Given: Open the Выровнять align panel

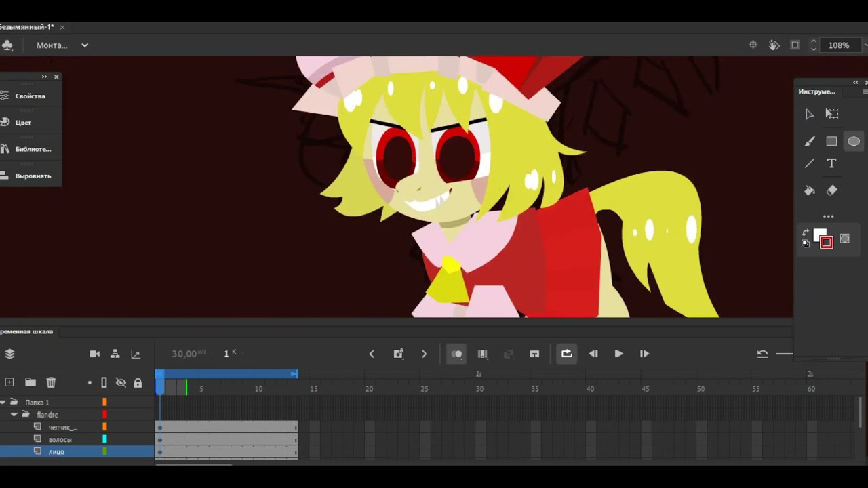Looking at the screenshot, I should pos(31,176).
